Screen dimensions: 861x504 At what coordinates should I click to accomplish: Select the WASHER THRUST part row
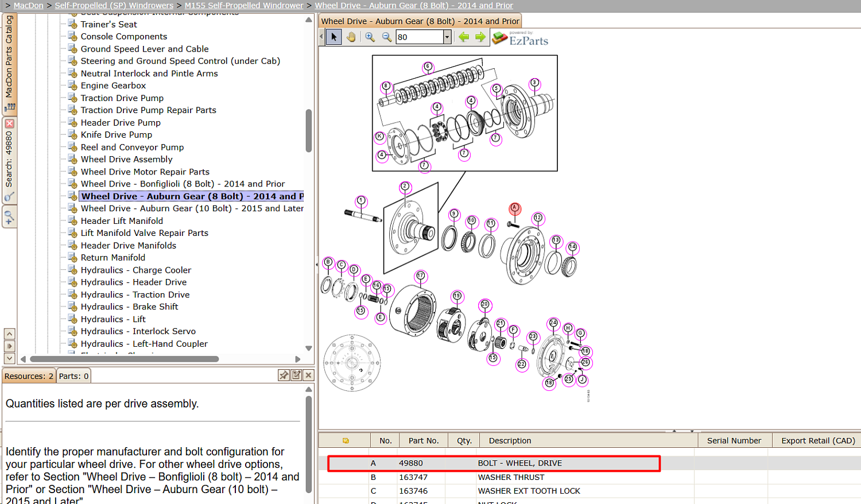click(589, 477)
